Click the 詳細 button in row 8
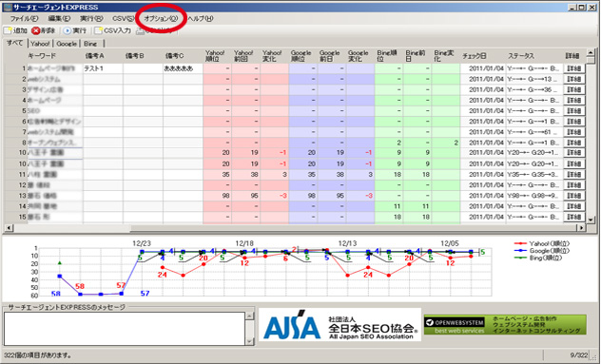 [x=573, y=143]
